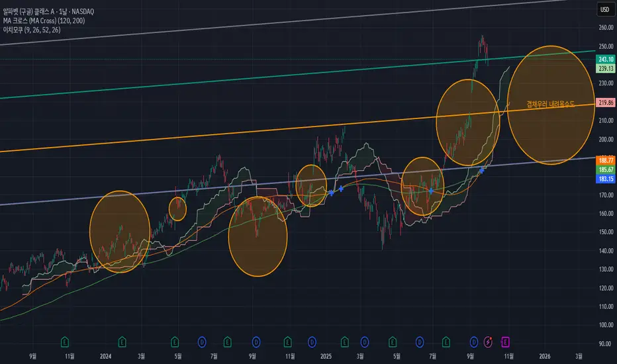Open the earnings marker between 7월 and 9월 2025
Screen dimensions: 617x364
click(446, 342)
